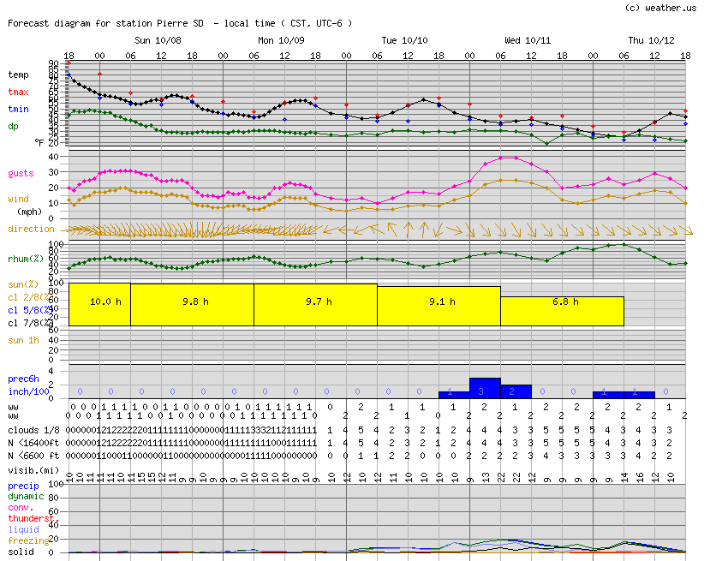Select the "Tue 10/10" date label
The height and width of the screenshot is (561, 728).
(x=404, y=40)
